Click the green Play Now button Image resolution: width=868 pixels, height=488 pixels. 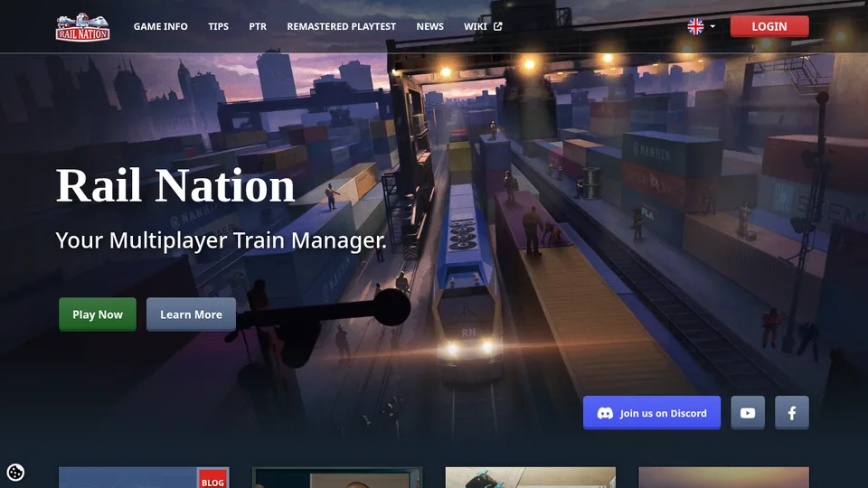pos(98,314)
